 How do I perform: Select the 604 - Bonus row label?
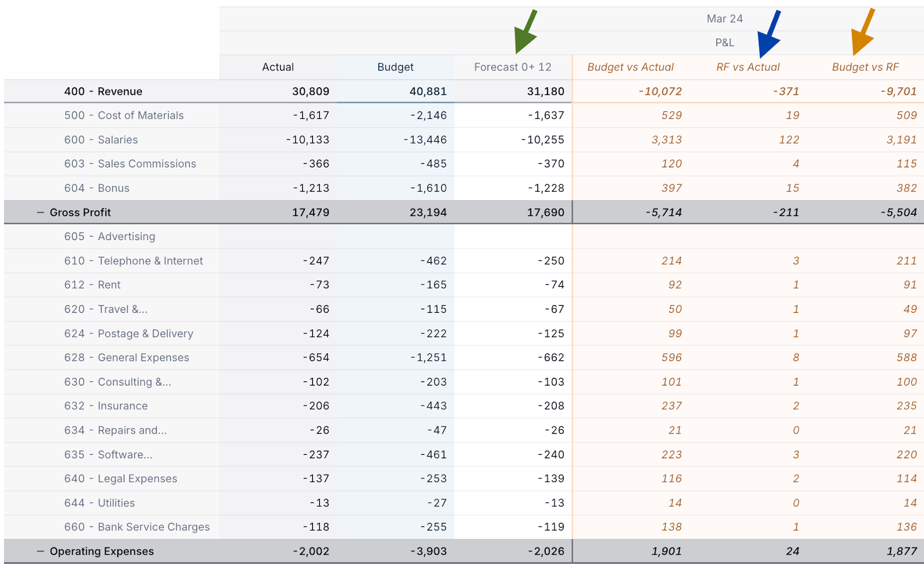(96, 188)
